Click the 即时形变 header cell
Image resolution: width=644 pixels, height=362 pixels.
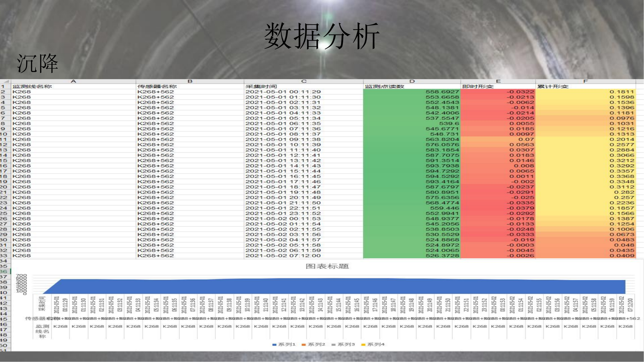point(498,86)
